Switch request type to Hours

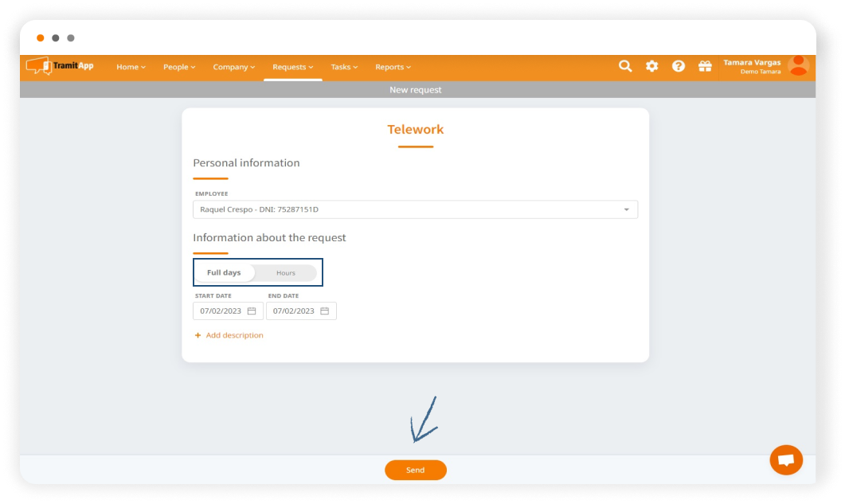click(x=286, y=273)
